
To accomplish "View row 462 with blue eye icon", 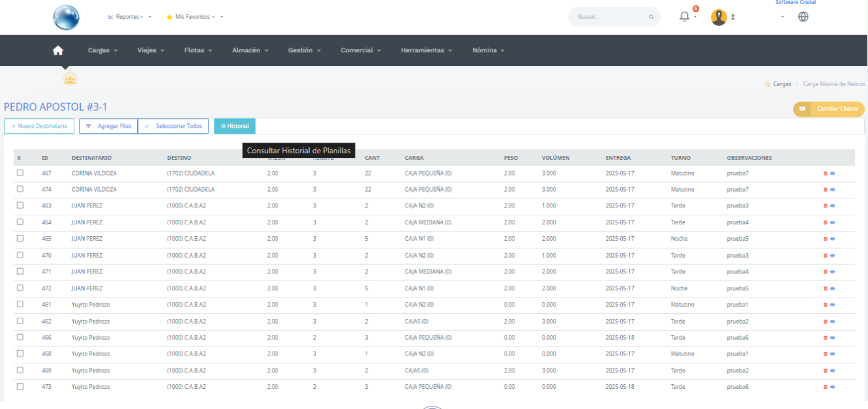I will [x=832, y=321].
